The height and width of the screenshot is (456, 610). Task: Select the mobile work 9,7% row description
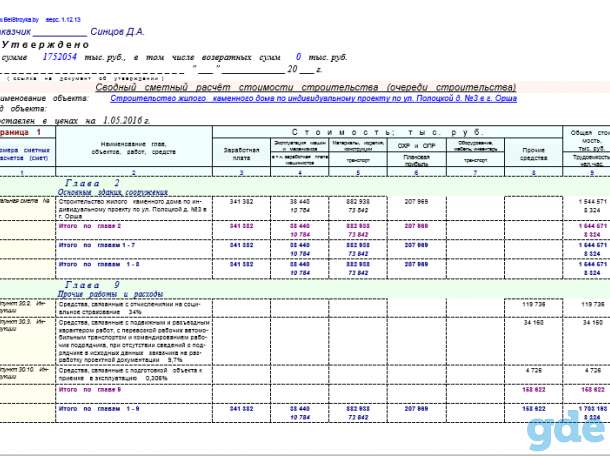pyautogui.click(x=134, y=341)
